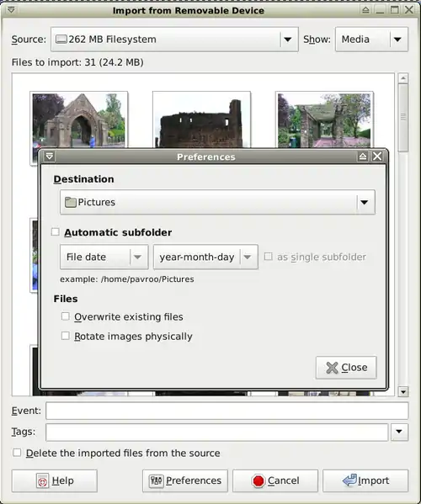
Task: Click the thumbnail list scrollbar down arrow
Action: point(403,391)
